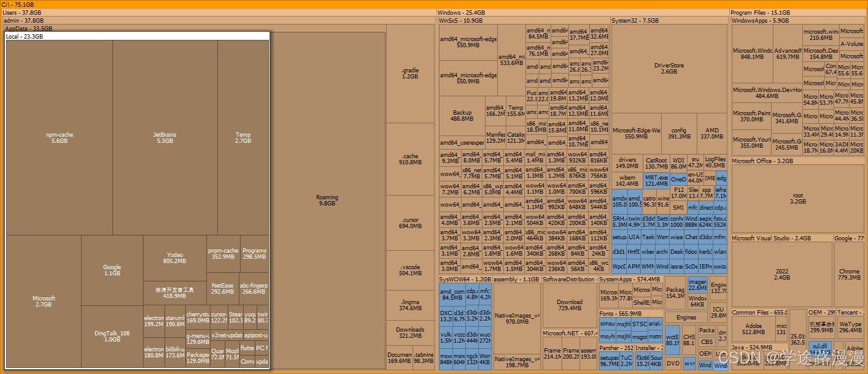This screenshot has width=868, height=374.
Task: Select the Google 1.1GB block
Action: [x=112, y=270]
